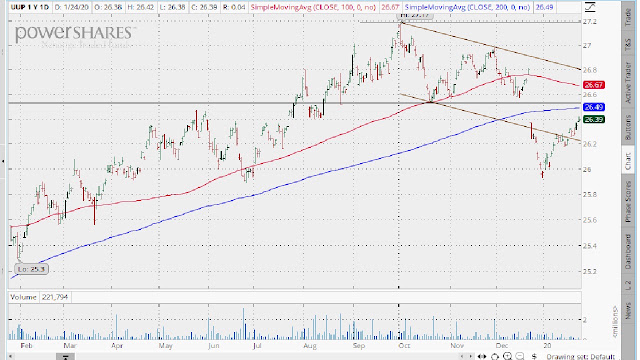640x360 pixels.
Task: Open the Active Trader sidebar tab
Action: point(629,82)
